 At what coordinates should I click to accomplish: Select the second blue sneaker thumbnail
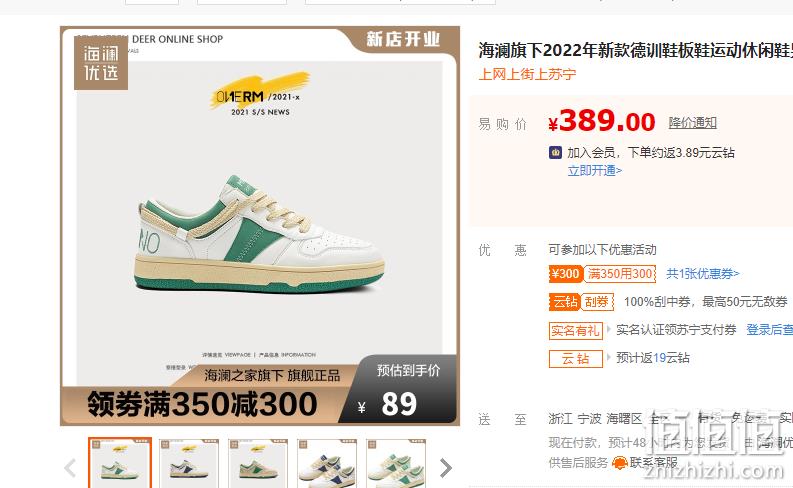pyautogui.click(x=189, y=463)
